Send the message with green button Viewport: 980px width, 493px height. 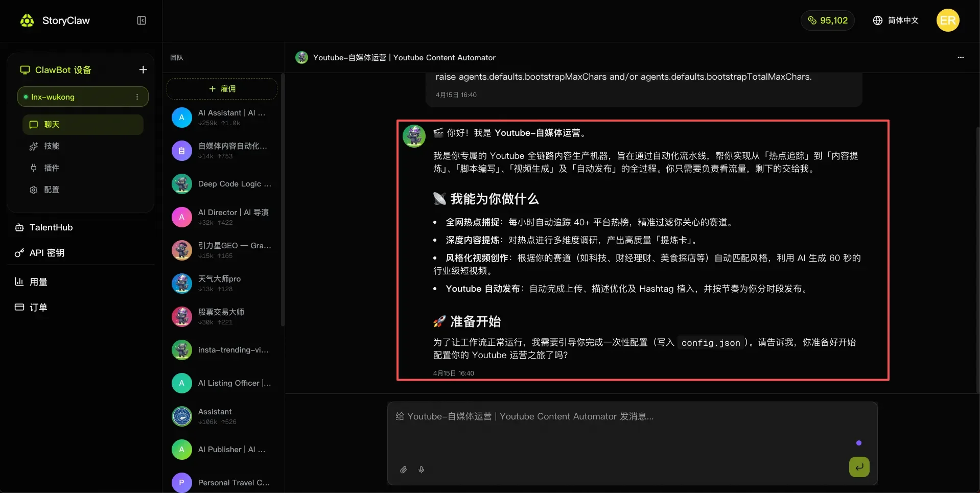(859, 466)
